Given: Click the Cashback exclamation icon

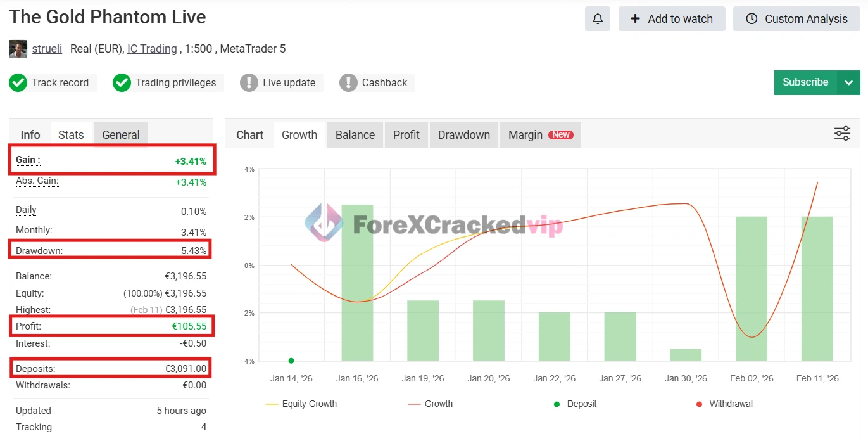Looking at the screenshot, I should click(348, 83).
